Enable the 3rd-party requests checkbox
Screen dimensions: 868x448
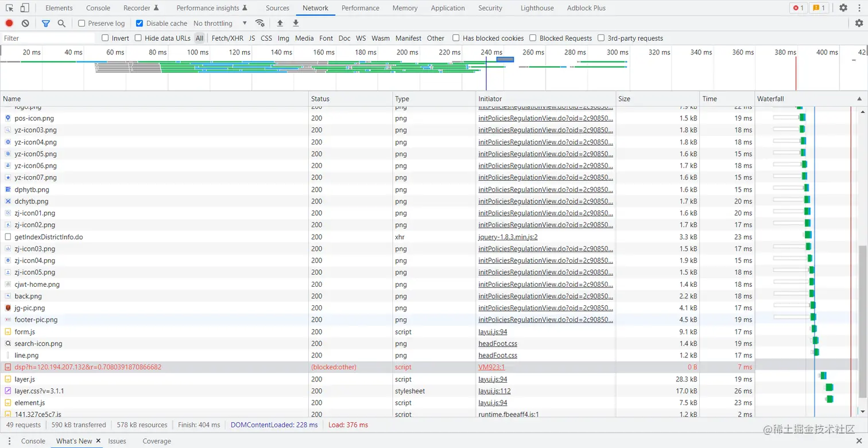(x=601, y=38)
